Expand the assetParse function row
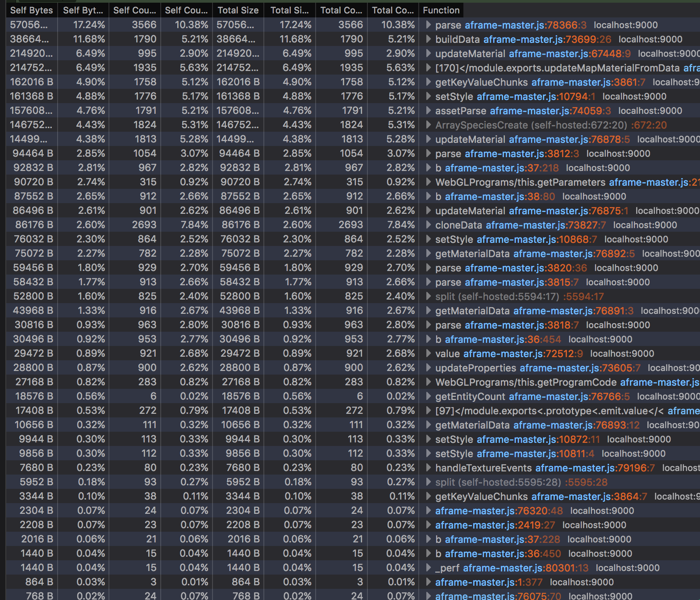This screenshot has width=700, height=600. point(428,111)
